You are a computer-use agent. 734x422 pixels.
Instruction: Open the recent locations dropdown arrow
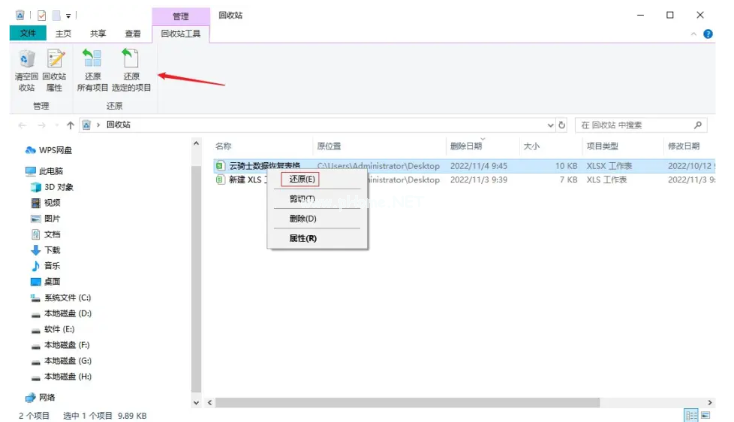point(57,125)
